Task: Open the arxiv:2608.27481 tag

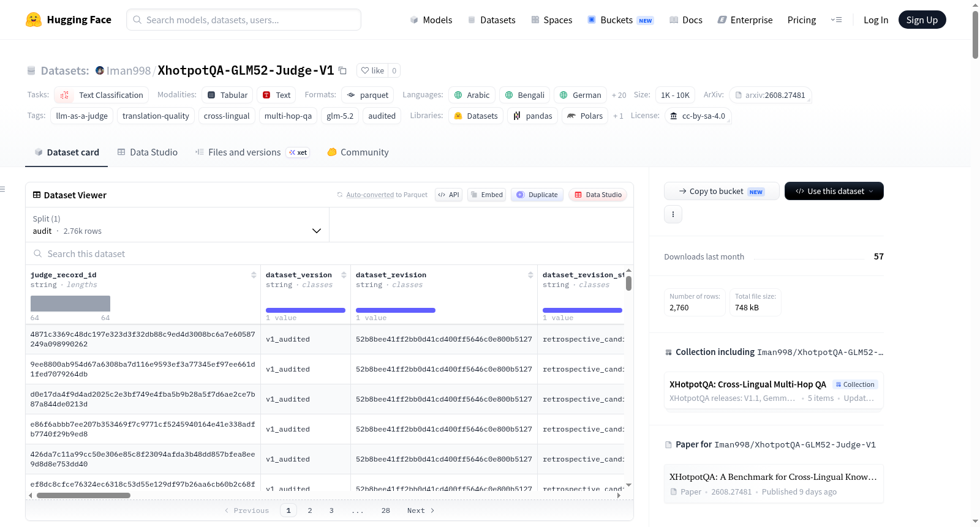Action: (x=771, y=95)
